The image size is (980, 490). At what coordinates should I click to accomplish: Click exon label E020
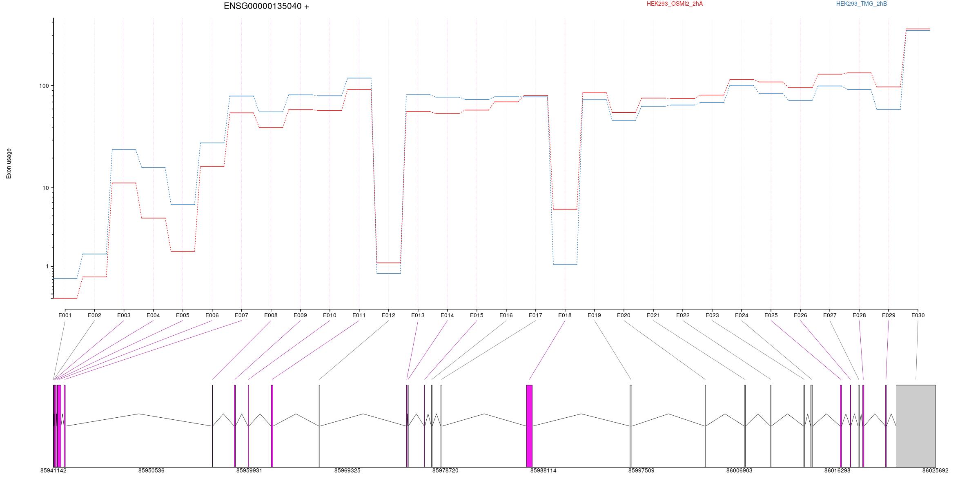[x=624, y=315]
